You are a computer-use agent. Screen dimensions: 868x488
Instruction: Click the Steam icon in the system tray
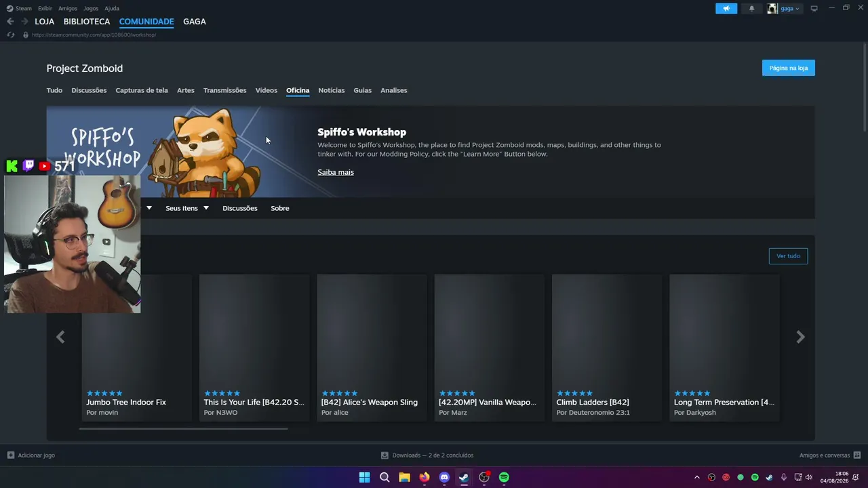(x=769, y=477)
